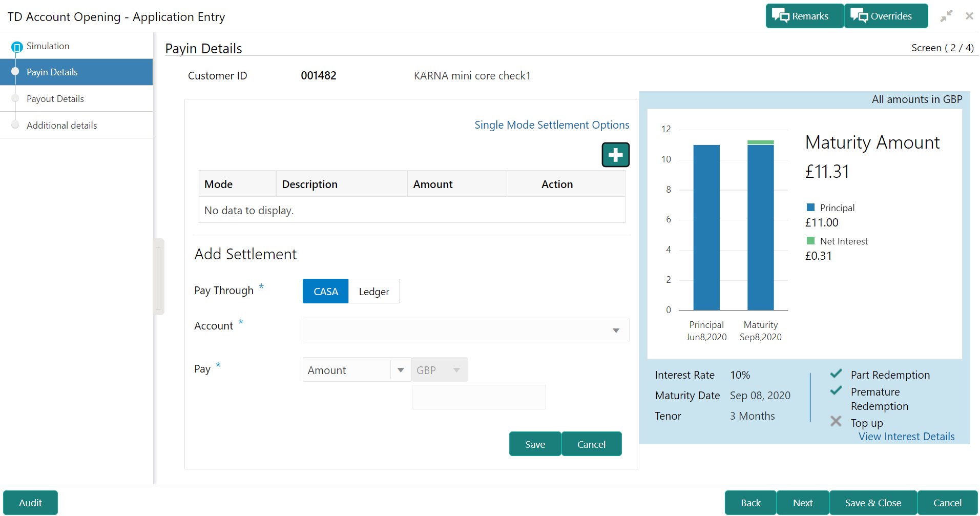
Task: Click the Audit button
Action: click(30, 503)
